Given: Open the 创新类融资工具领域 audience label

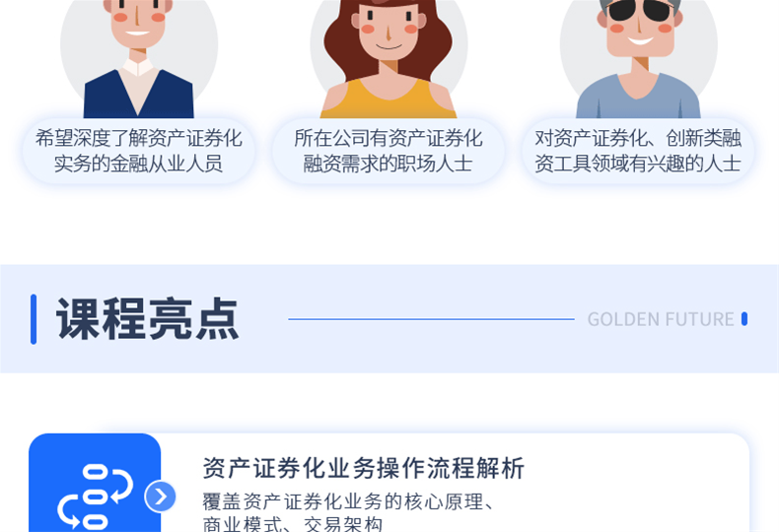Looking at the screenshot, I should 638,151.
